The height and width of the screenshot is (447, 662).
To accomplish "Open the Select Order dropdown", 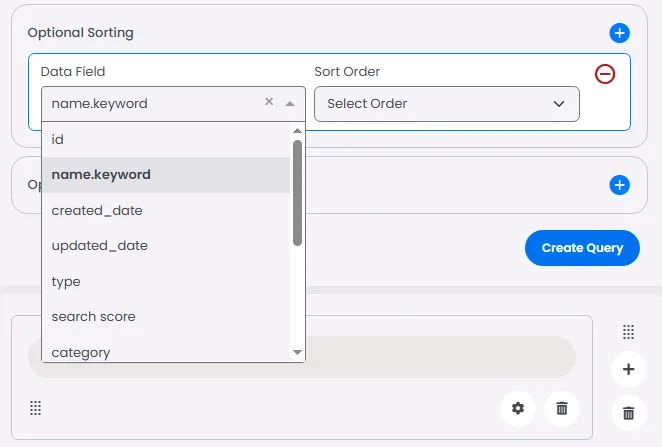I will (446, 104).
